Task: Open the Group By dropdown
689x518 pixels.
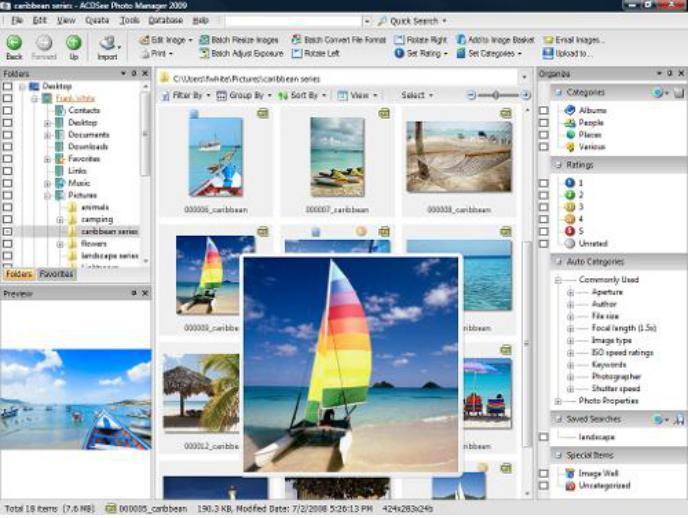Action: point(244,95)
